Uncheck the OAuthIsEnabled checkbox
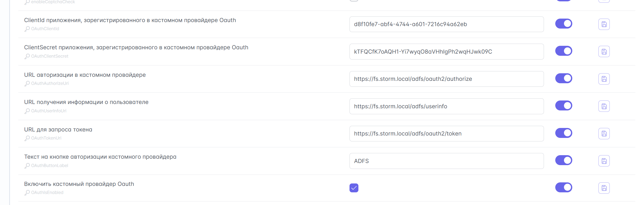This screenshot has height=205, width=644. click(354, 188)
